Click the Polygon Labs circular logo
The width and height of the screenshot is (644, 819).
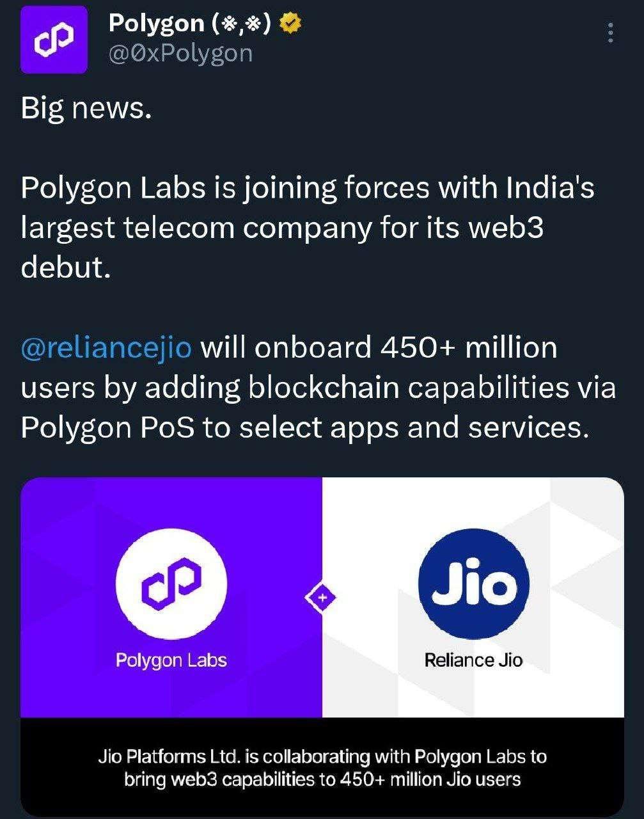(x=171, y=583)
